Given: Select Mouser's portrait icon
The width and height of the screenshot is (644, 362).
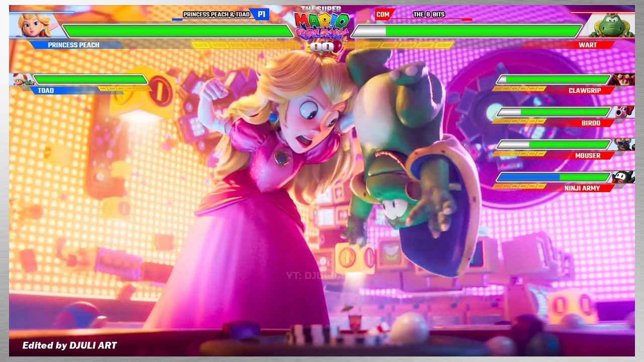Looking at the screenshot, I should 624,144.
